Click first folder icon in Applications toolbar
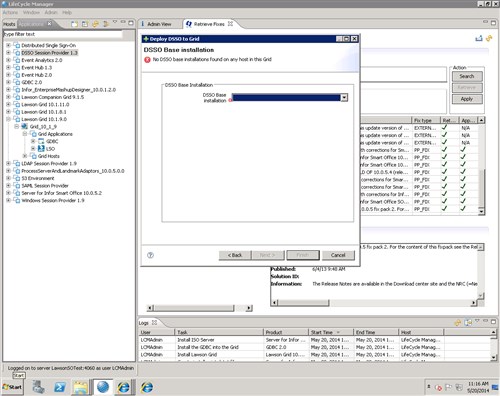The width and height of the screenshot is (500, 396). coord(74,24)
